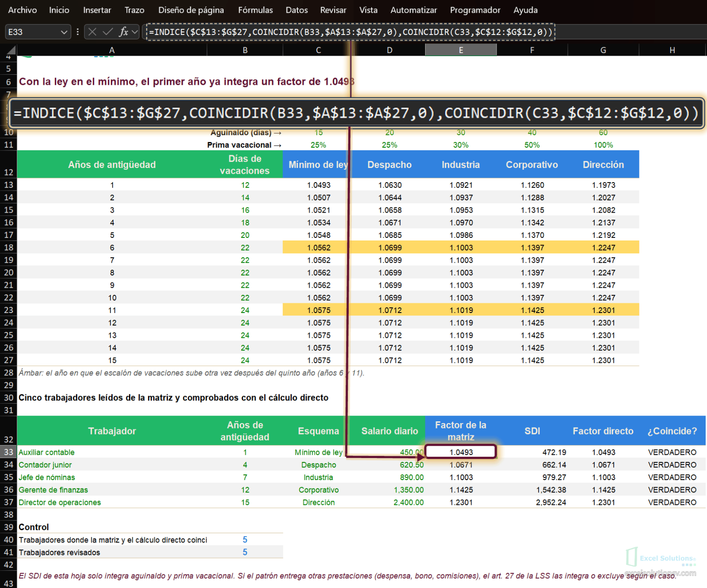The image size is (707, 588).
Task: Switch to Diseño de página tab
Action: 191,10
